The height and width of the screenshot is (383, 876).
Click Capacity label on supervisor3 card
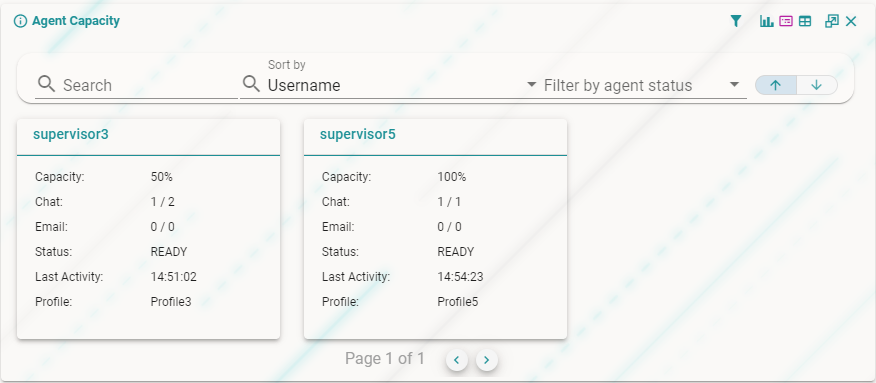[60, 177]
